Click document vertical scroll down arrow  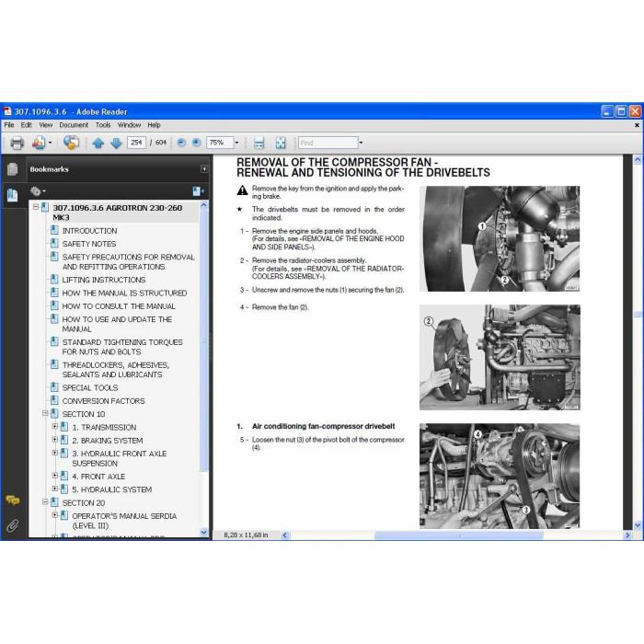tap(637, 525)
